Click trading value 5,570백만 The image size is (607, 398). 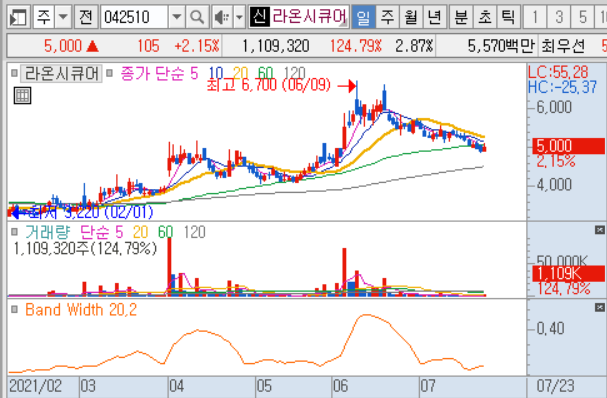coord(501,46)
